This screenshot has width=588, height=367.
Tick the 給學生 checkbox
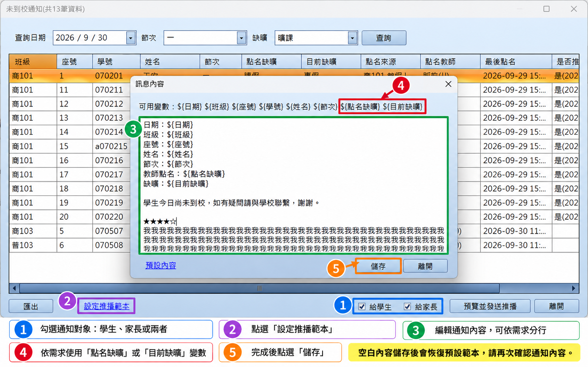click(362, 307)
